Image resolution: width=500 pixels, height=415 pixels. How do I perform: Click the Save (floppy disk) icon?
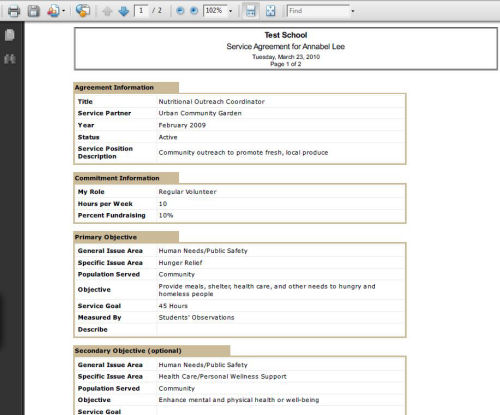pyautogui.click(x=34, y=11)
